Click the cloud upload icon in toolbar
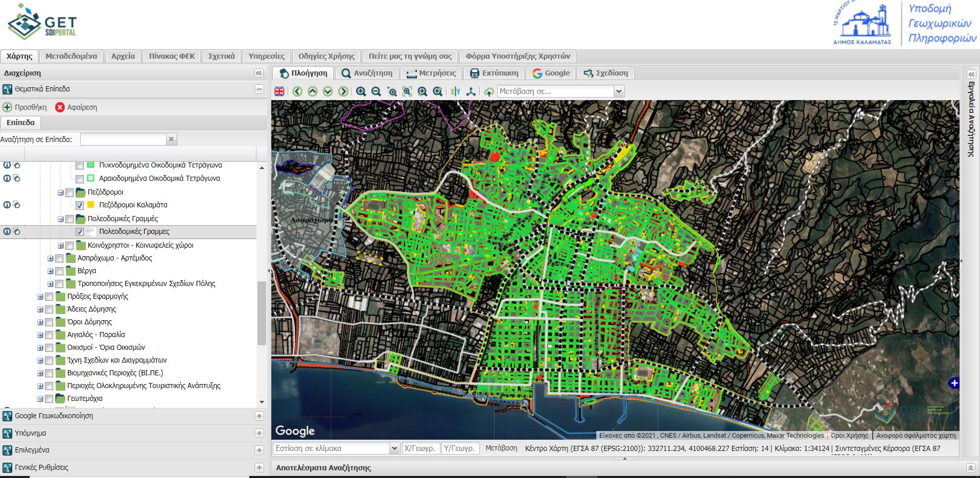This screenshot has width=980, height=478. click(x=489, y=91)
